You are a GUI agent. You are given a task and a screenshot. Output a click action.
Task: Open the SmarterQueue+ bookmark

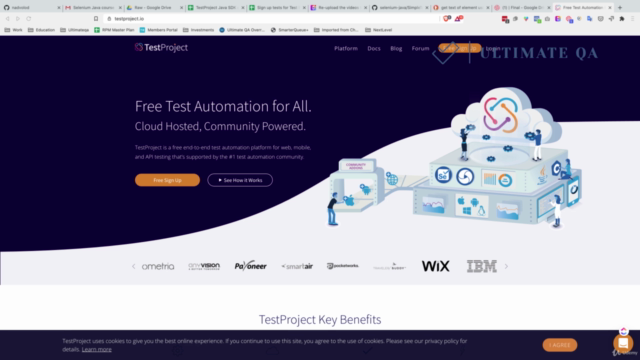289,30
